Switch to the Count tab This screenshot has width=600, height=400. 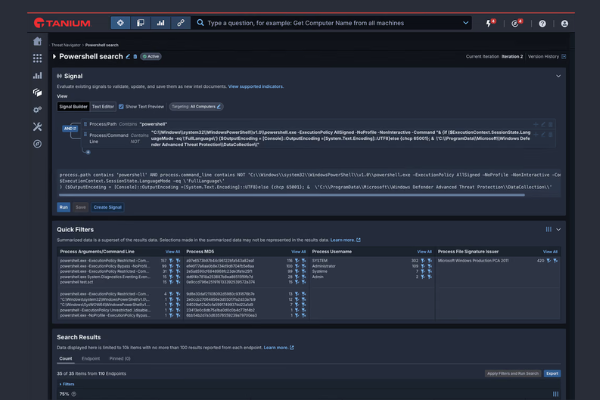point(65,359)
